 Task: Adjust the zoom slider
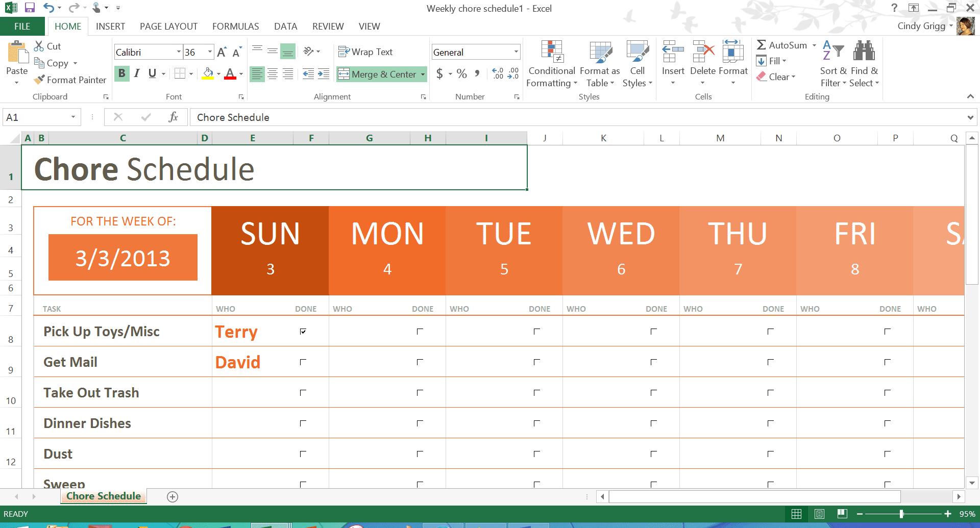902,514
